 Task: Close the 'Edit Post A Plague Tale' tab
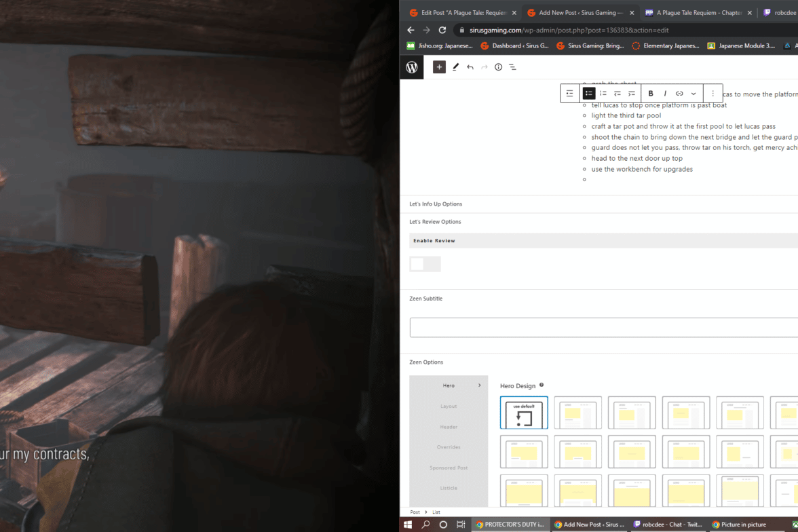pyautogui.click(x=514, y=13)
